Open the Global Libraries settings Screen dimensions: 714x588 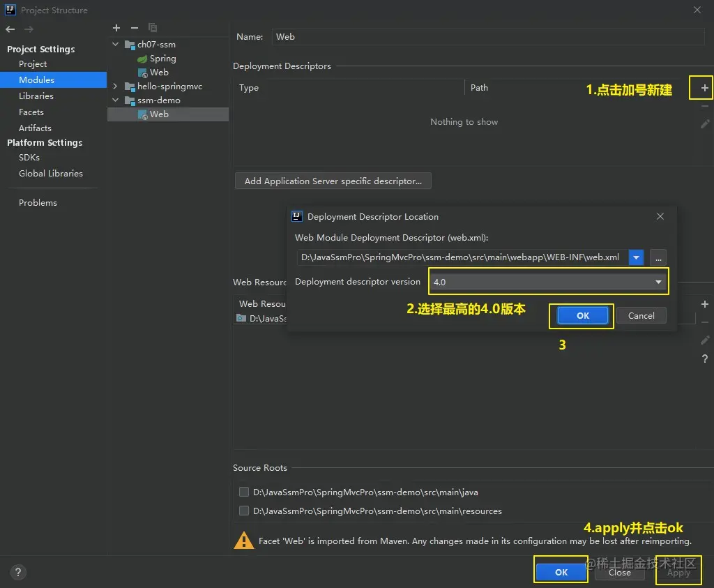[x=50, y=174]
